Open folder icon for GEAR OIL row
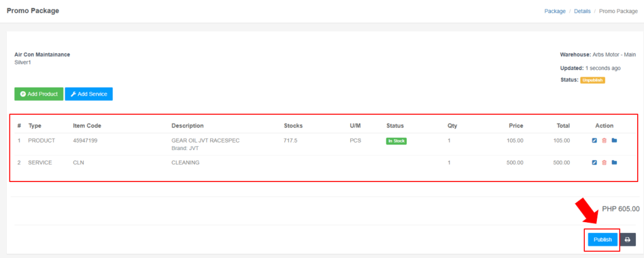 (614, 141)
